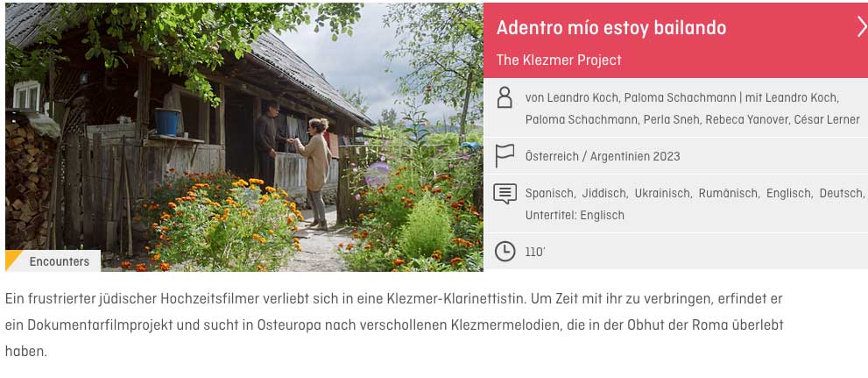The height and width of the screenshot is (378, 868).
Task: Click the speech bubble language icon
Action: tap(505, 194)
